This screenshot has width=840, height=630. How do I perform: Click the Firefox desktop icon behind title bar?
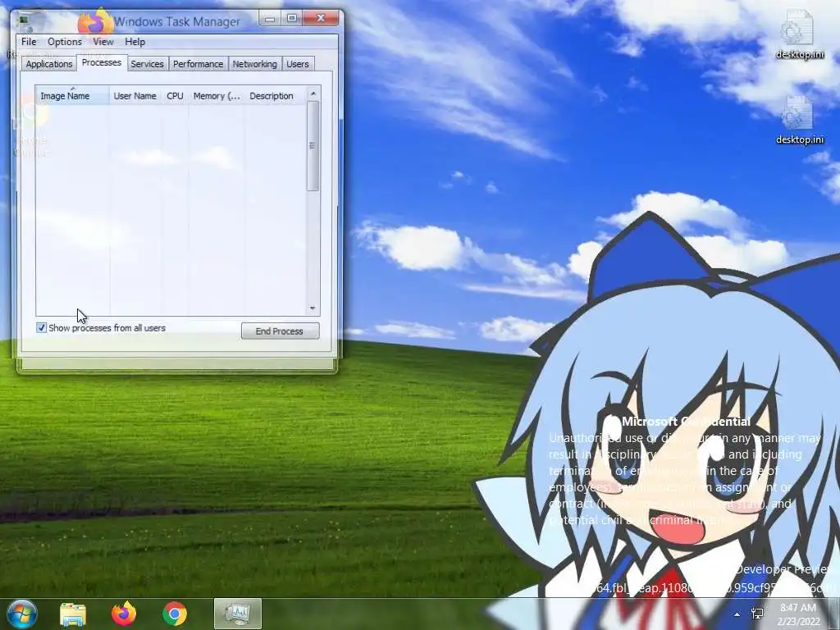pos(95,22)
